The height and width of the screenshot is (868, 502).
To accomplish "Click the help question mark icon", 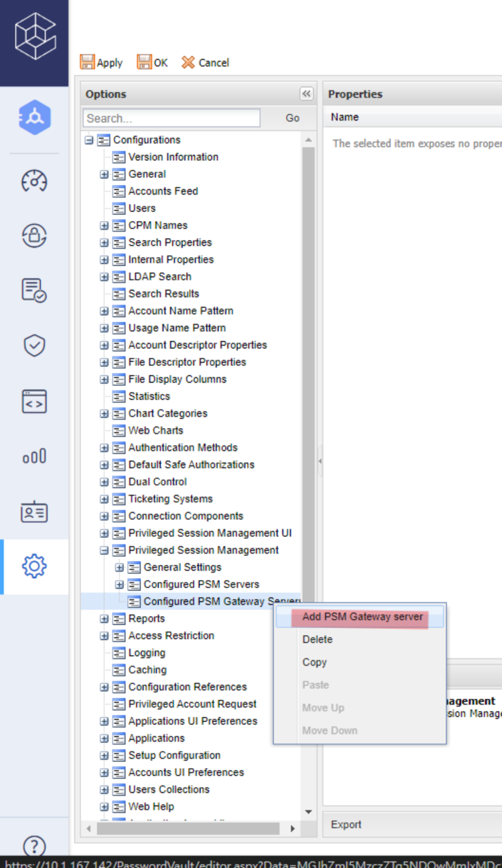I will coord(34,846).
